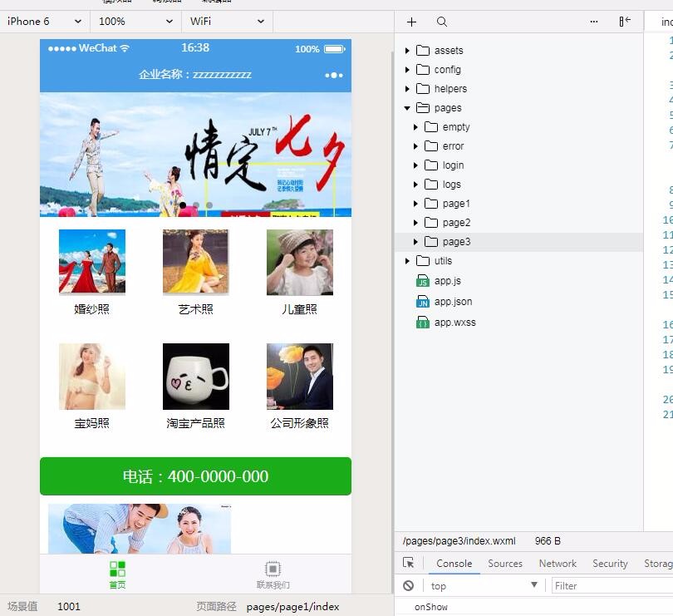
Task: Click the app.js file icon
Action: coord(424,280)
